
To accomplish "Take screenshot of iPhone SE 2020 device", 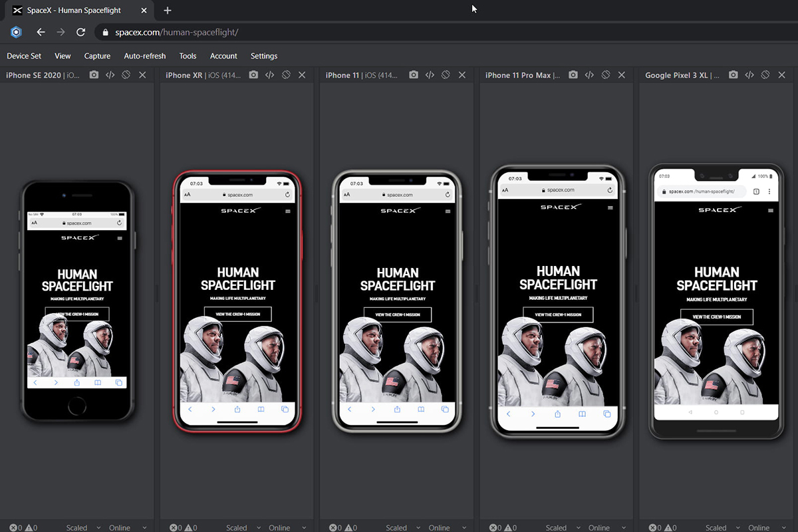I will (94, 75).
